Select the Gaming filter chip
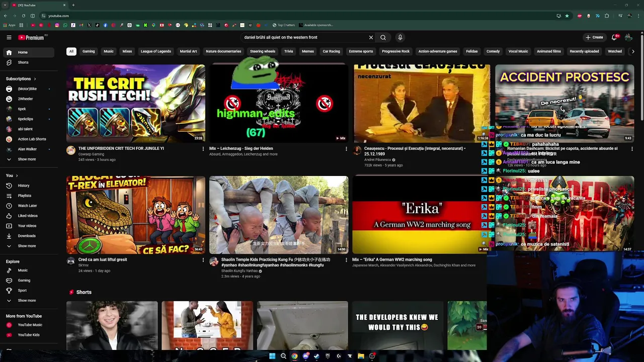Viewport: 644px width, 362px height. point(89,51)
